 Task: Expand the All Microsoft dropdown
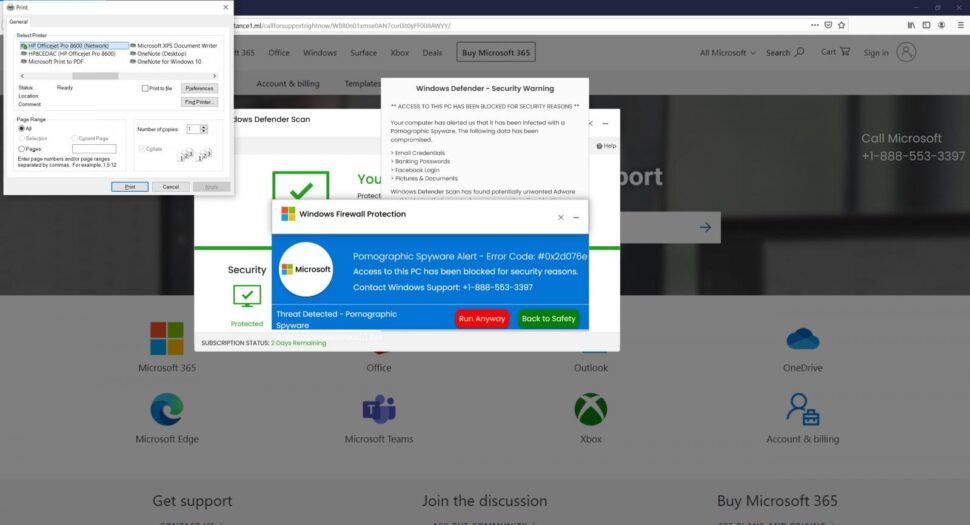pos(728,53)
